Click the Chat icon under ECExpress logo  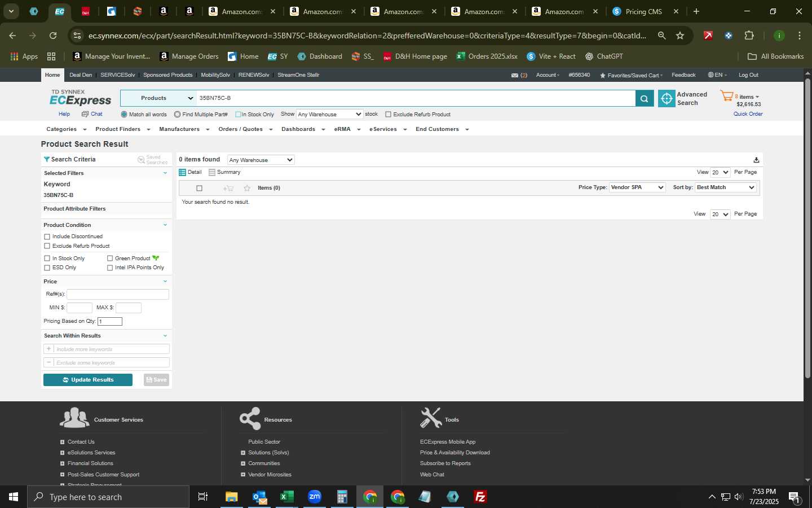click(85, 114)
